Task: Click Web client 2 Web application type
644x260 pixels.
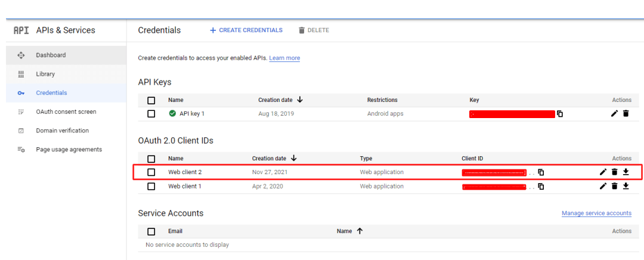Action: click(382, 172)
